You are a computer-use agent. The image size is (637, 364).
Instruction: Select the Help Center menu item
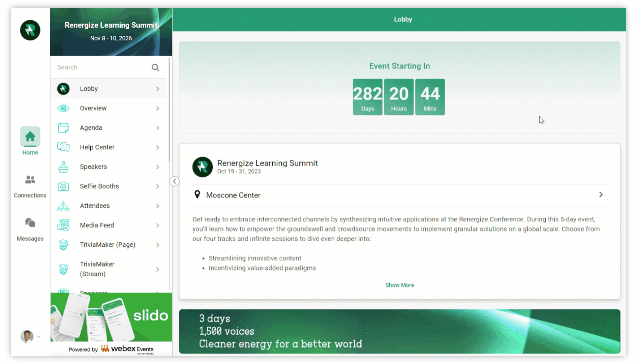tap(108, 147)
